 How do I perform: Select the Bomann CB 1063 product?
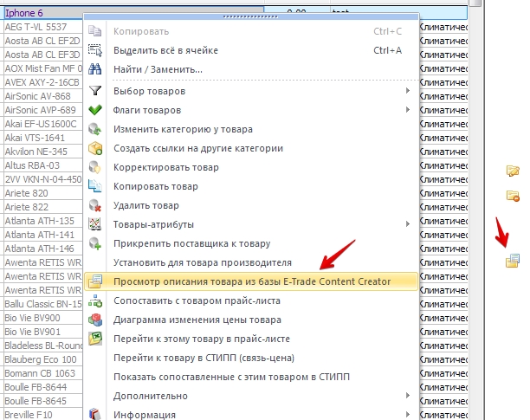(x=43, y=373)
